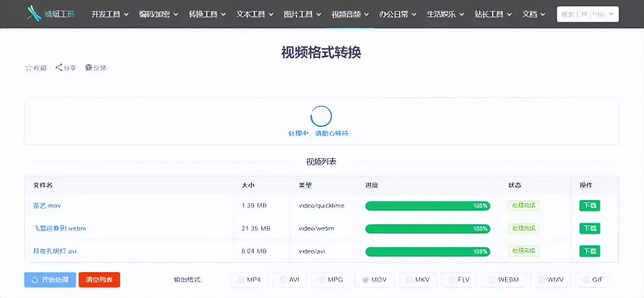Image resolution: width=644 pixels, height=298 pixels.
Task: Click the GIF format icon
Action: pyautogui.click(x=585, y=279)
